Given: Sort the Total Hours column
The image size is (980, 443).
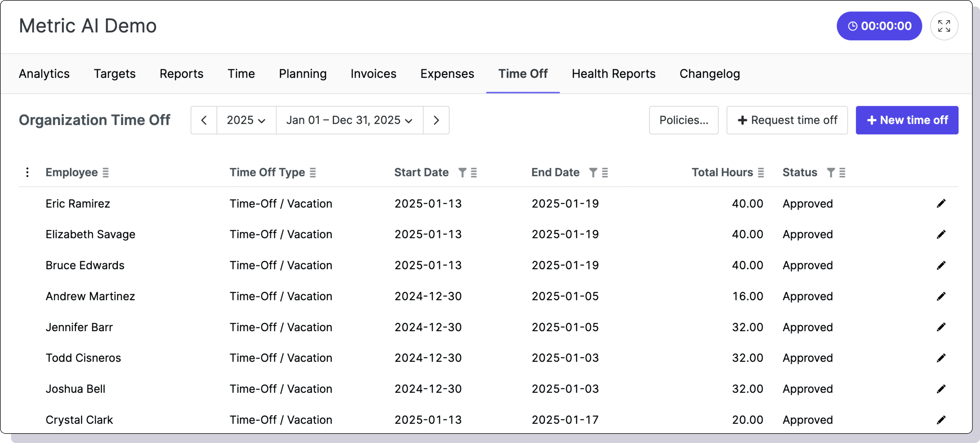Looking at the screenshot, I should tap(761, 172).
